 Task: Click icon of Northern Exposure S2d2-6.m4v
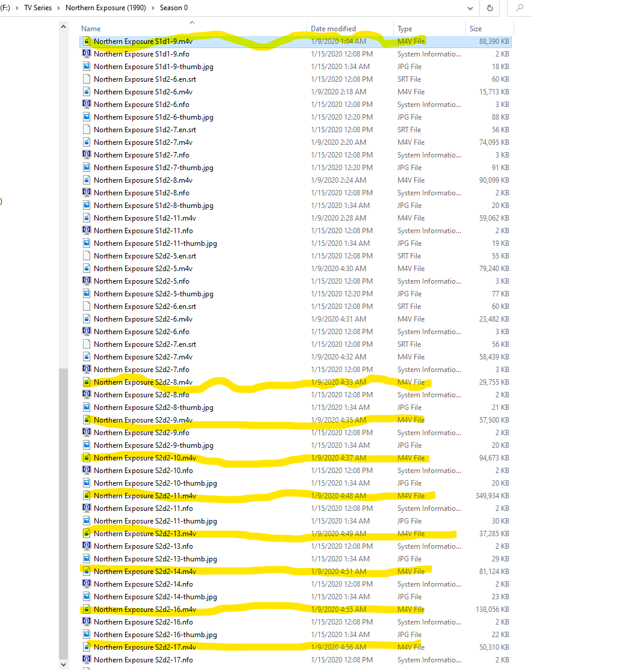(x=87, y=319)
